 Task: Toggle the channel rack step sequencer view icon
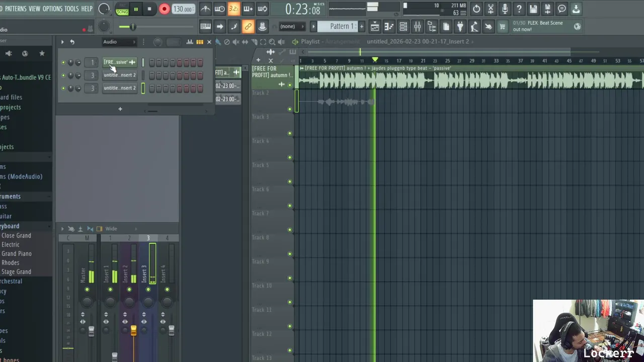(x=200, y=42)
